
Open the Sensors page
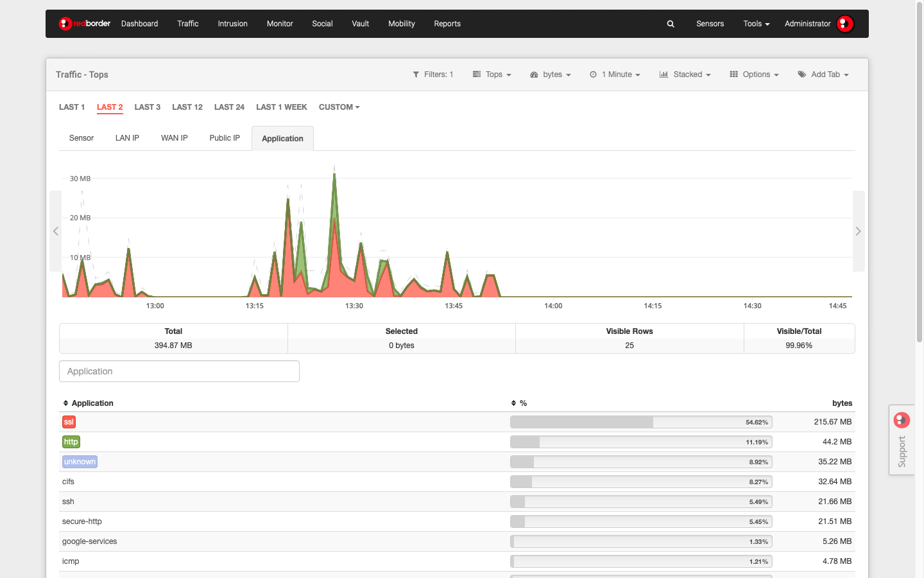point(710,24)
